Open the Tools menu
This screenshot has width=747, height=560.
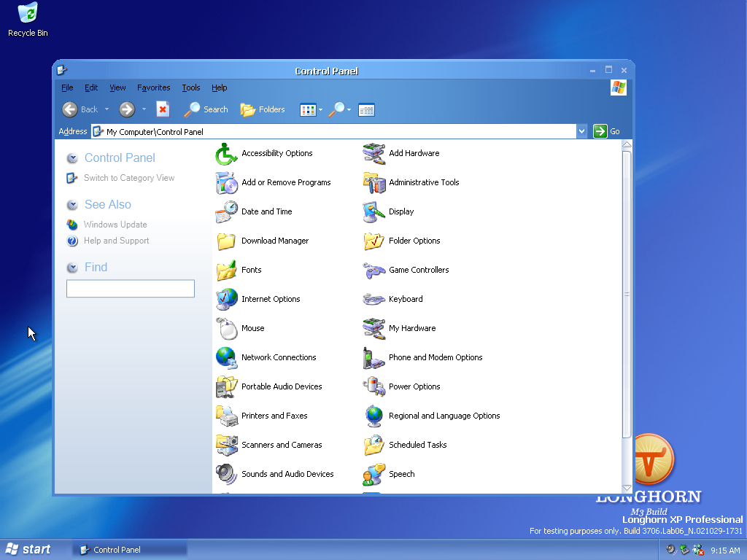click(x=191, y=87)
